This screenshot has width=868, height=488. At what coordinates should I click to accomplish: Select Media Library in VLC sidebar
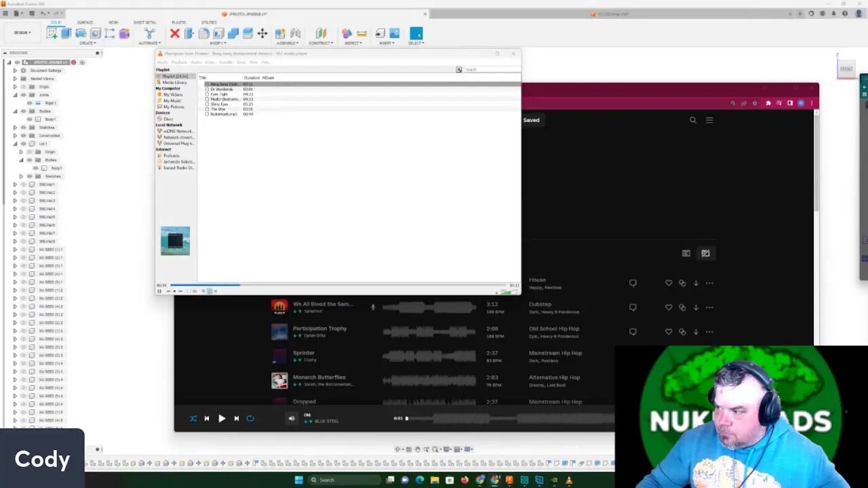pos(174,83)
